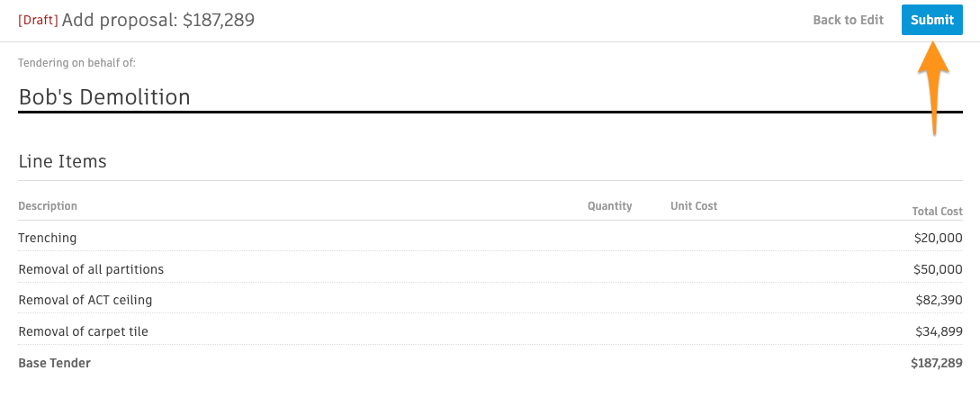The height and width of the screenshot is (398, 980).
Task: Click the $20,000 Trenching cost
Action: 938,238
